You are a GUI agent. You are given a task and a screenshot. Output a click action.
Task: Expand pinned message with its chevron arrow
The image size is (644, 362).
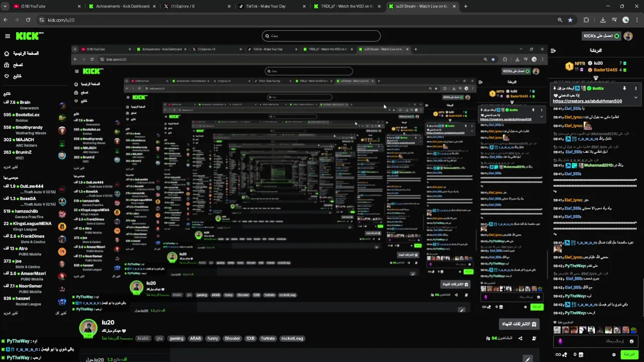pos(635,98)
